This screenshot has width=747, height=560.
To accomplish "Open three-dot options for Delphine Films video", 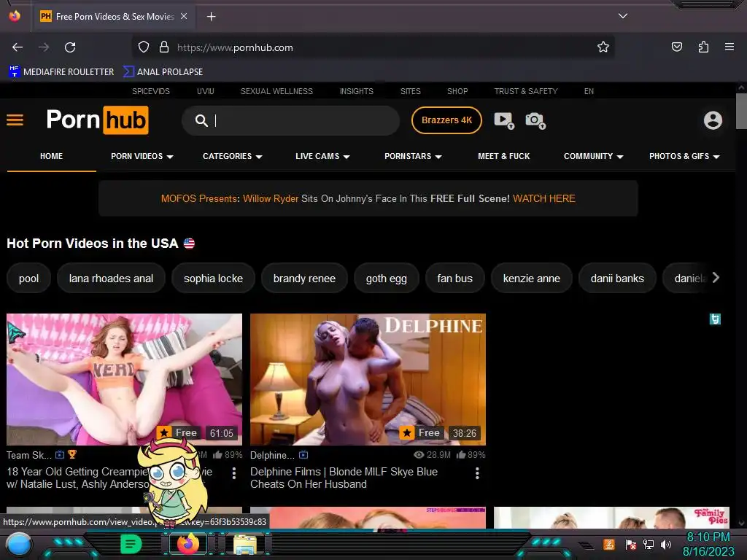I will tap(477, 472).
